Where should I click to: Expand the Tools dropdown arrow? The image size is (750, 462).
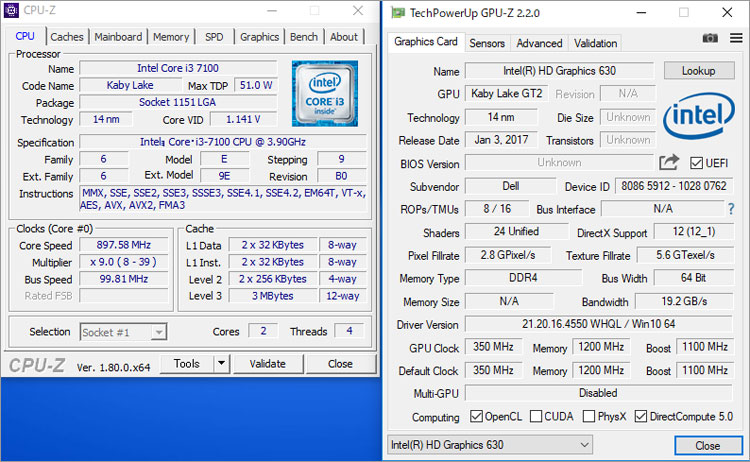[x=221, y=363]
